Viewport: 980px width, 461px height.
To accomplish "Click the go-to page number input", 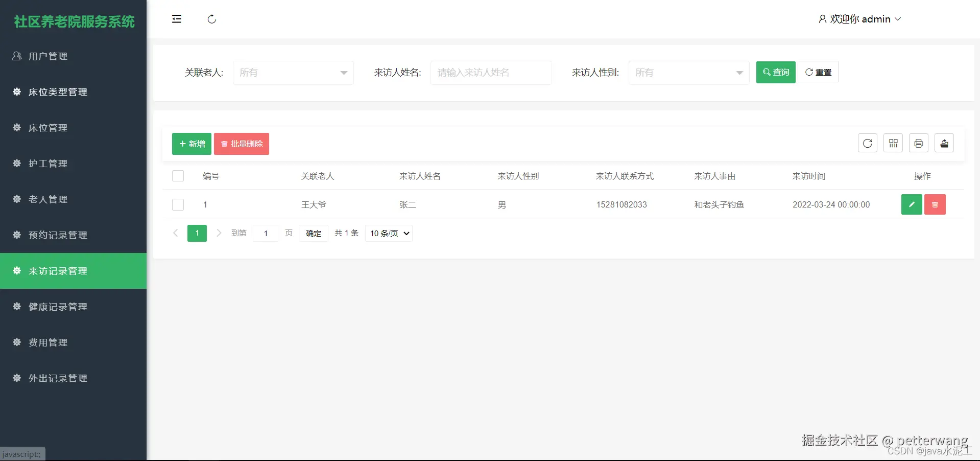I will (x=266, y=233).
